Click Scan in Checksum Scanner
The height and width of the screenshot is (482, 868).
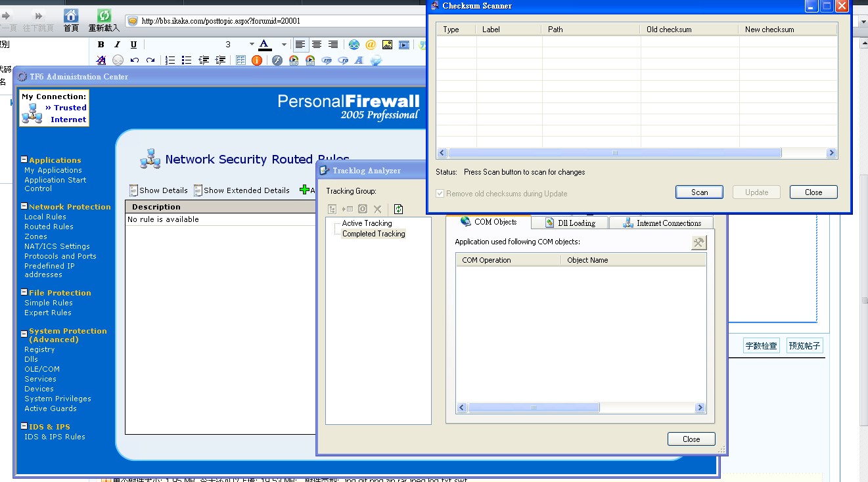pos(699,192)
